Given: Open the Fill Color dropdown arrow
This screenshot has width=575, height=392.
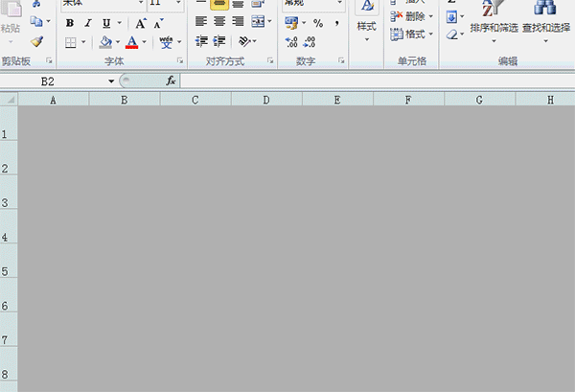Looking at the screenshot, I should 118,42.
